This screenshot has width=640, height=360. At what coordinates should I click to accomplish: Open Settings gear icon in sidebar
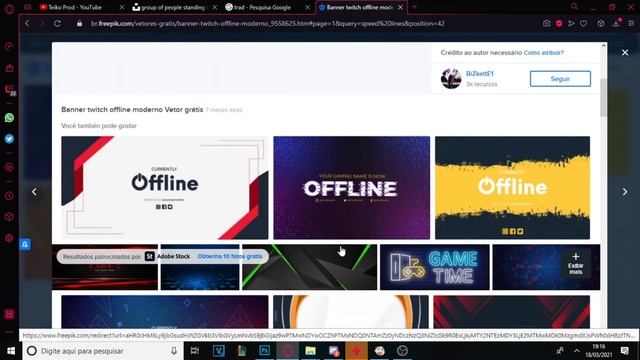pos(9,238)
